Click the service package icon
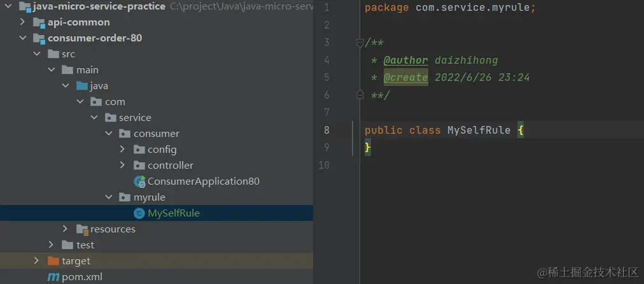 pyautogui.click(x=111, y=118)
